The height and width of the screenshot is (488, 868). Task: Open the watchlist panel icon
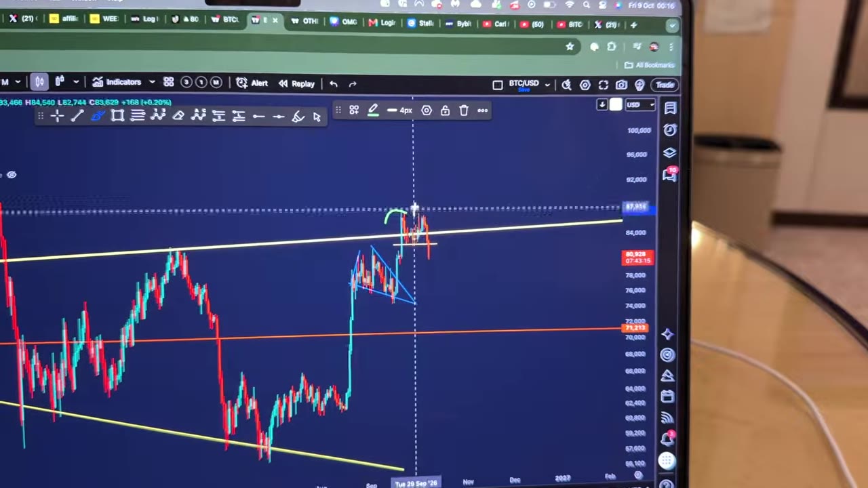(670, 108)
